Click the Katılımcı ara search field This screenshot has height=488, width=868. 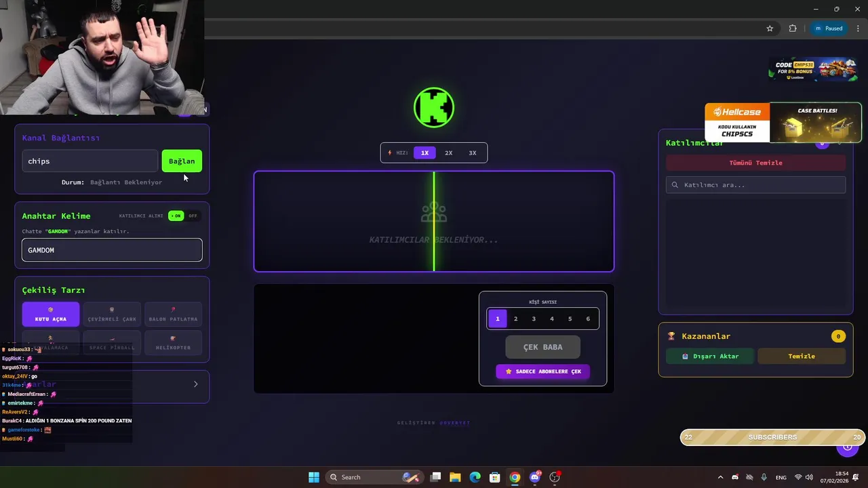pyautogui.click(x=755, y=185)
